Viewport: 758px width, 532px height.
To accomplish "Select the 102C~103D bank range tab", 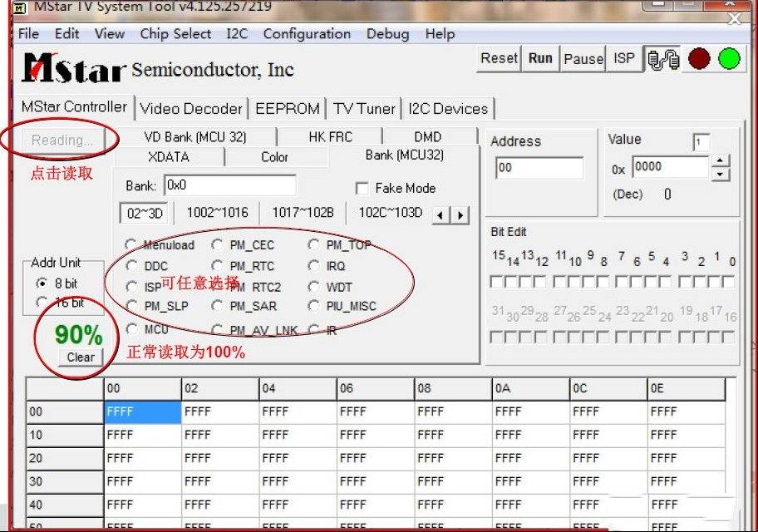I will pos(390,213).
